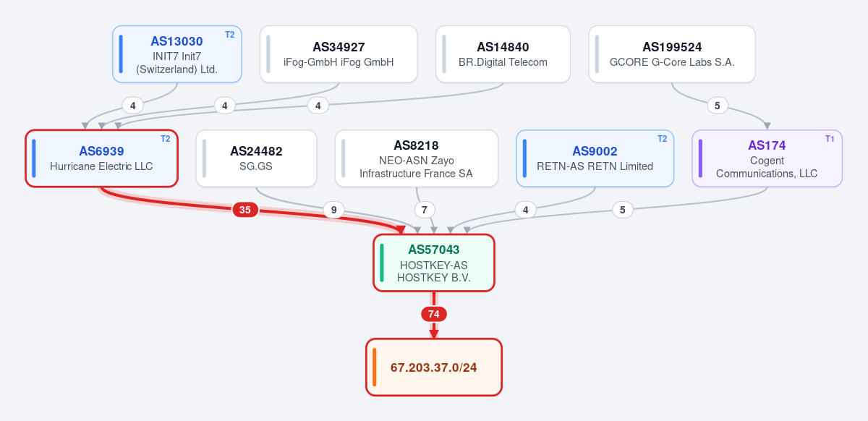This screenshot has height=421, width=868.
Task: Select the 67.203.37.0/24 prefix node
Action: (434, 367)
